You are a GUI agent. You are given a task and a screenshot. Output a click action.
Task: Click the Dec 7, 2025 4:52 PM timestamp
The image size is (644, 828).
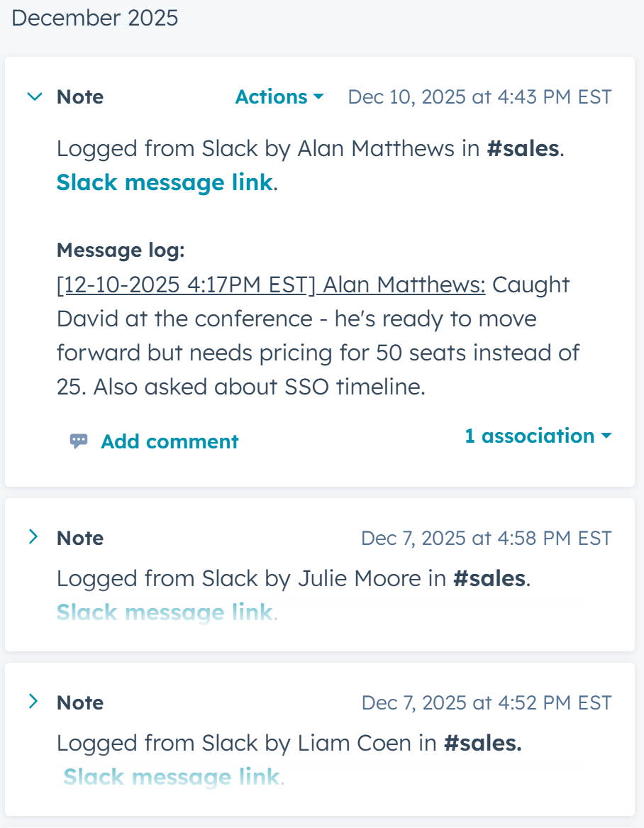[486, 702]
